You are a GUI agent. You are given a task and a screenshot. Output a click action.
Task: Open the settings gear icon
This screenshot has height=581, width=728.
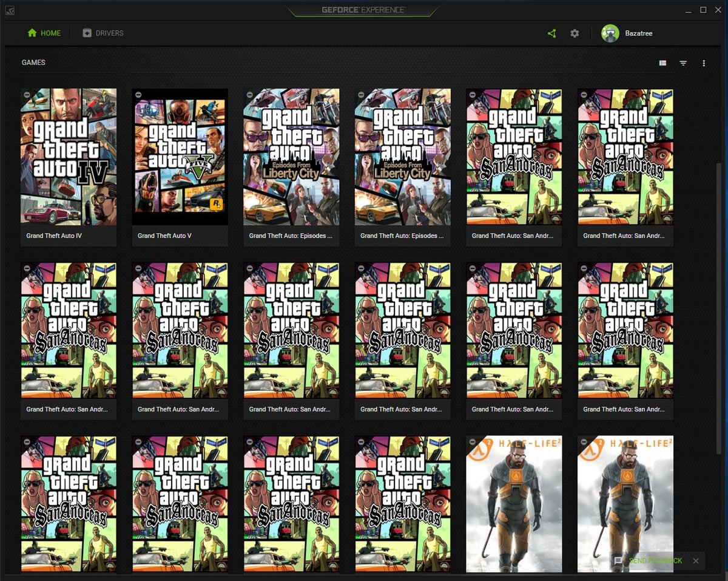575,33
